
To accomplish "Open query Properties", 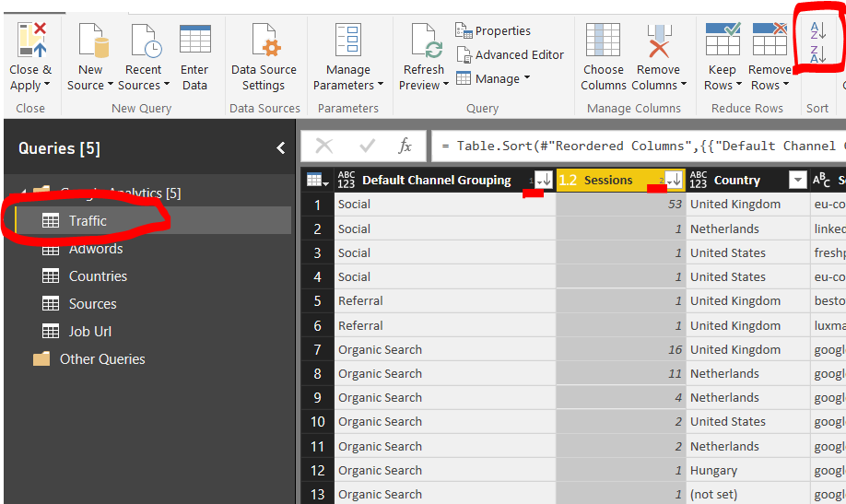I will pyautogui.click(x=493, y=30).
